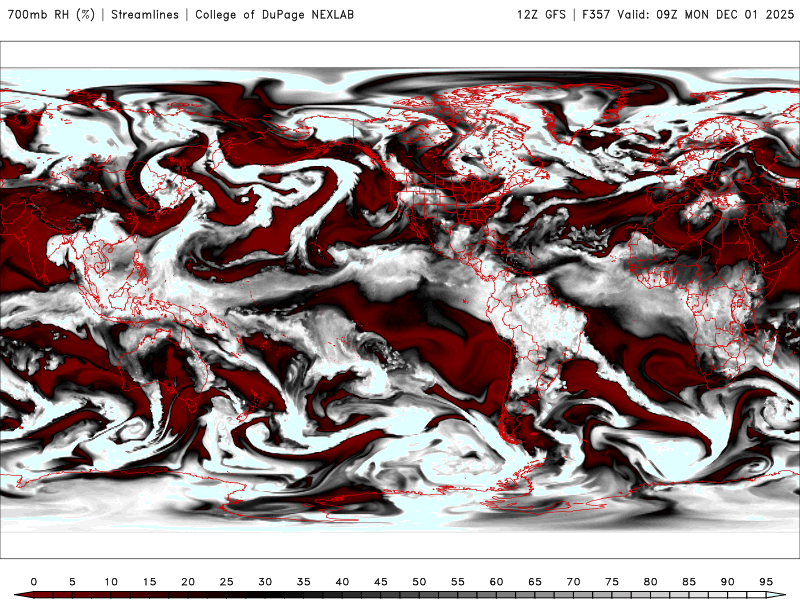Click the "30" label on the color scale
Viewport: 800px width, 600px height.
[x=265, y=582]
